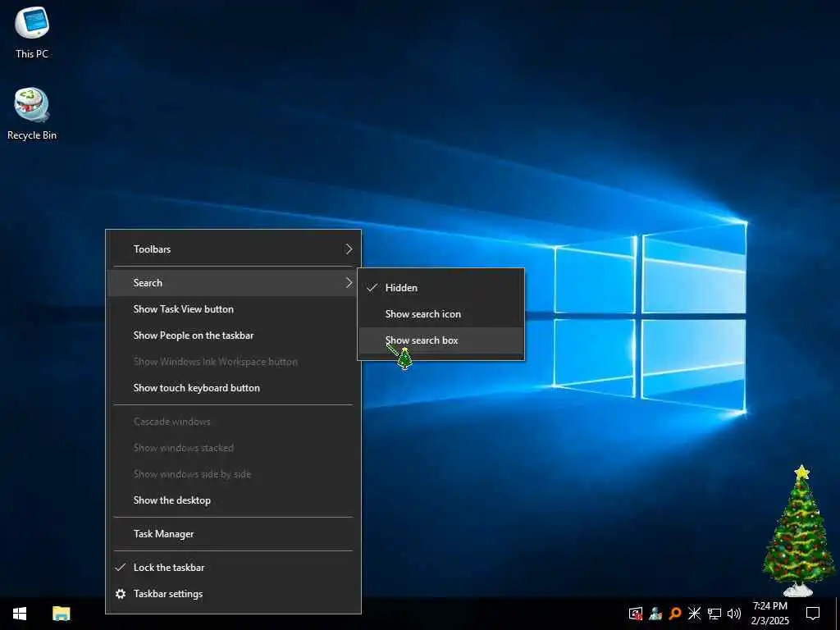This screenshot has height=630, width=840.
Task: Open the volume speaker tray icon
Action: click(x=734, y=614)
